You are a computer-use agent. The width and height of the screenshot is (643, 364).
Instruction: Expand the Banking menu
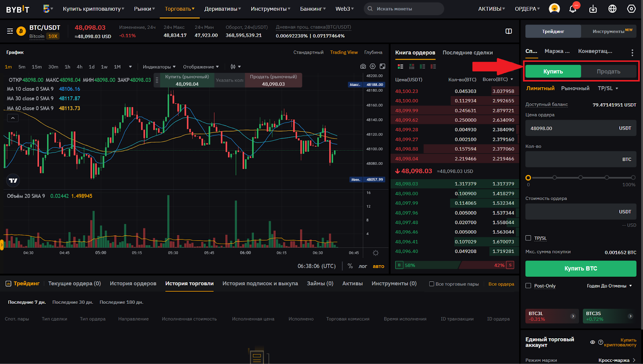pos(313,9)
